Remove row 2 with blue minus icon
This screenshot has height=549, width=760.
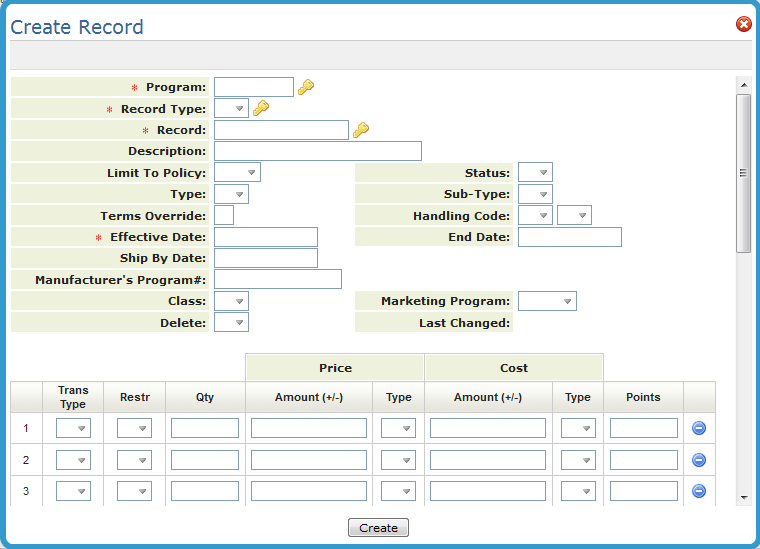(699, 460)
